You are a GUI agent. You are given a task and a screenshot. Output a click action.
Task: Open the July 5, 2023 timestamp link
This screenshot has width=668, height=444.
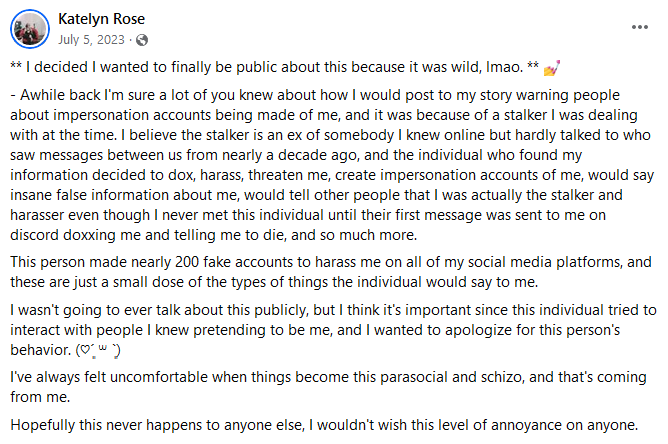click(92, 41)
